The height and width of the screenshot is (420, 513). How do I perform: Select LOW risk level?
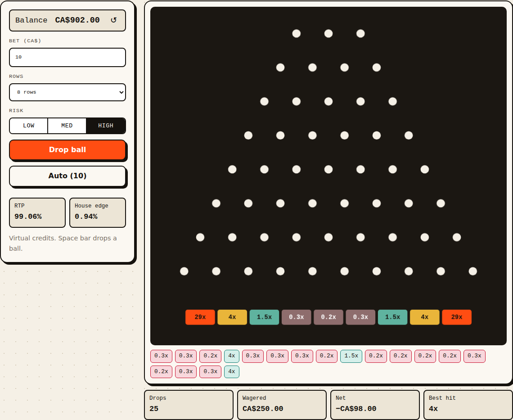pyautogui.click(x=28, y=126)
